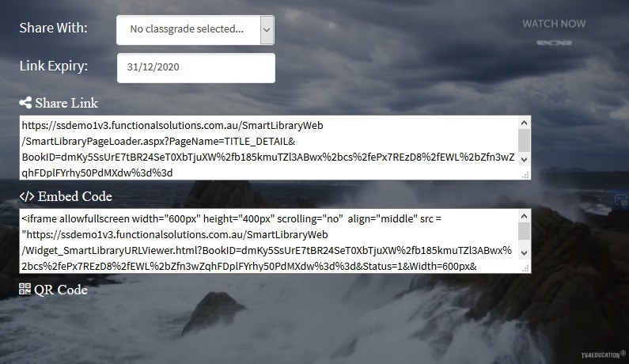This screenshot has height=364, width=629.
Task: Click the small logo beneath WATCH NOW
Action: coord(554,43)
